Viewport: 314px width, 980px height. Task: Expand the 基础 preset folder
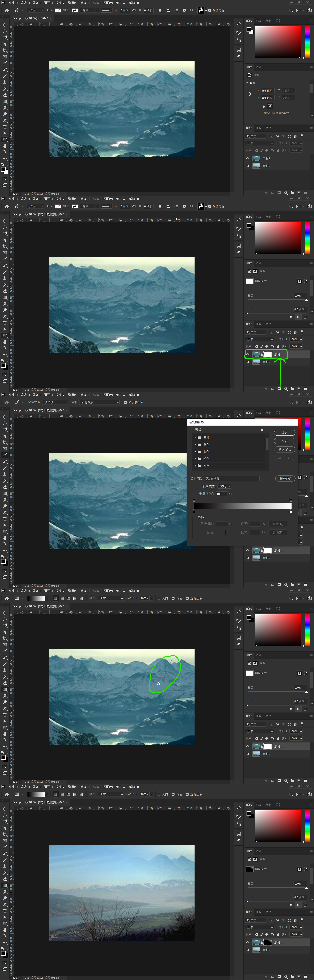tap(195, 437)
